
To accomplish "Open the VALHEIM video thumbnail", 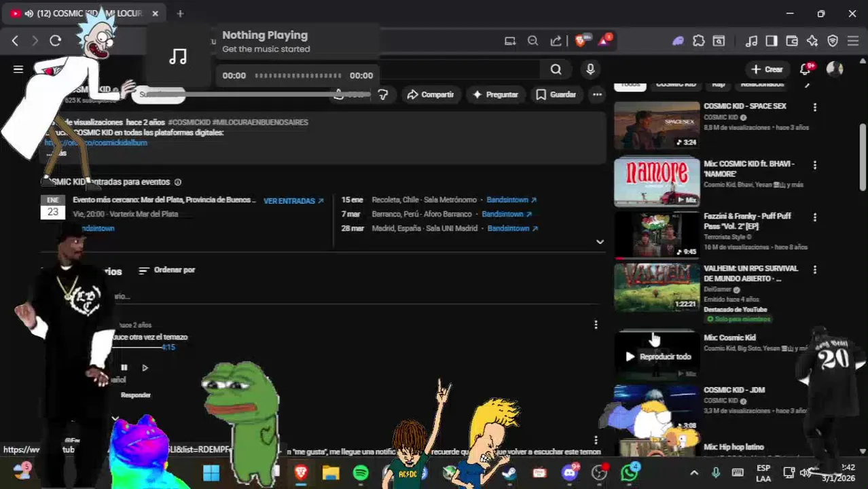I will 657,287.
